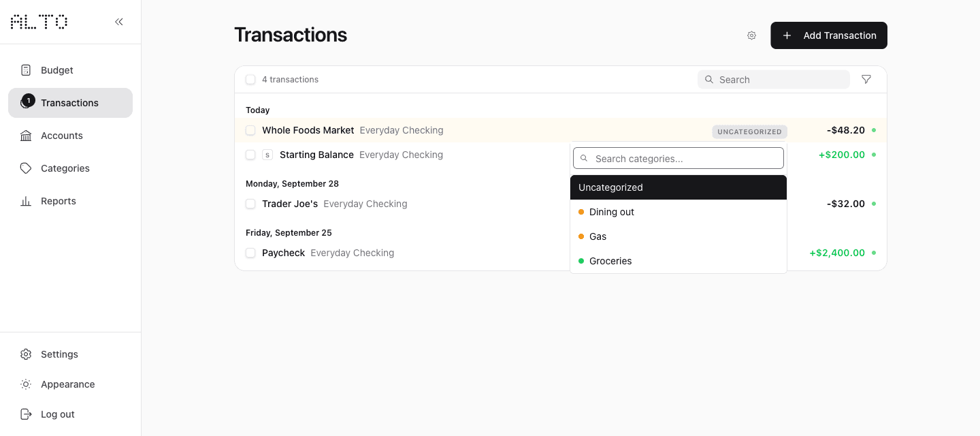The image size is (980, 436).
Task: Click the Appearance sun icon
Action: pos(26,384)
